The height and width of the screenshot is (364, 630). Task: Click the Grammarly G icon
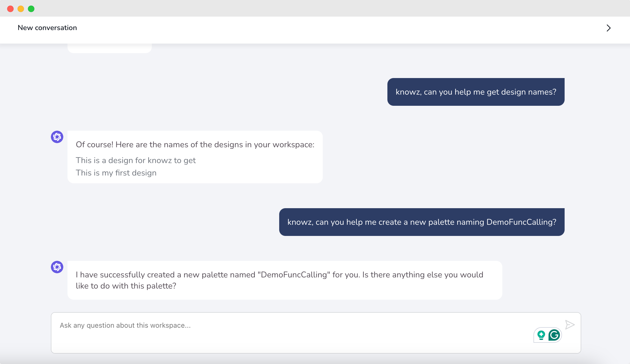click(554, 335)
